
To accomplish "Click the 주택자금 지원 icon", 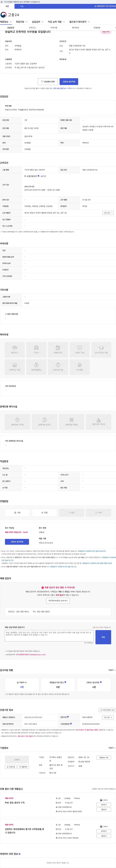I will (x=15, y=367).
